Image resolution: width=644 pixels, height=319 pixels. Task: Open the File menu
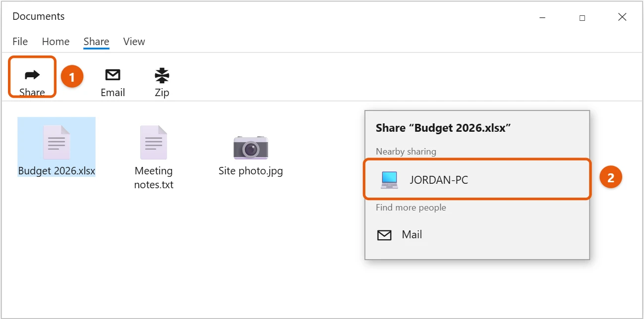pos(20,42)
